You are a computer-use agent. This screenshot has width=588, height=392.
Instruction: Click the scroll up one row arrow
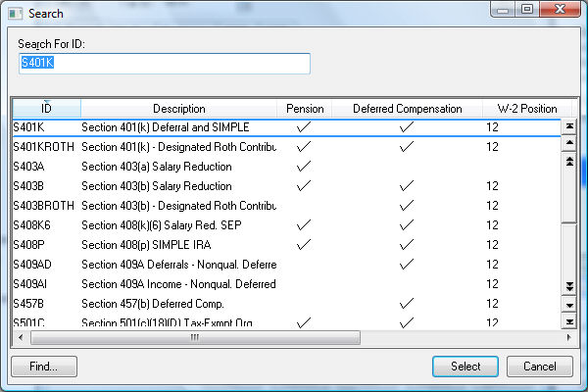tap(568, 144)
